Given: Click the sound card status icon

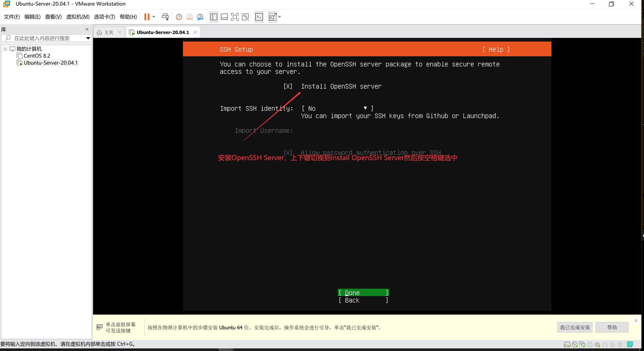Looking at the screenshot, I should click(597, 345).
